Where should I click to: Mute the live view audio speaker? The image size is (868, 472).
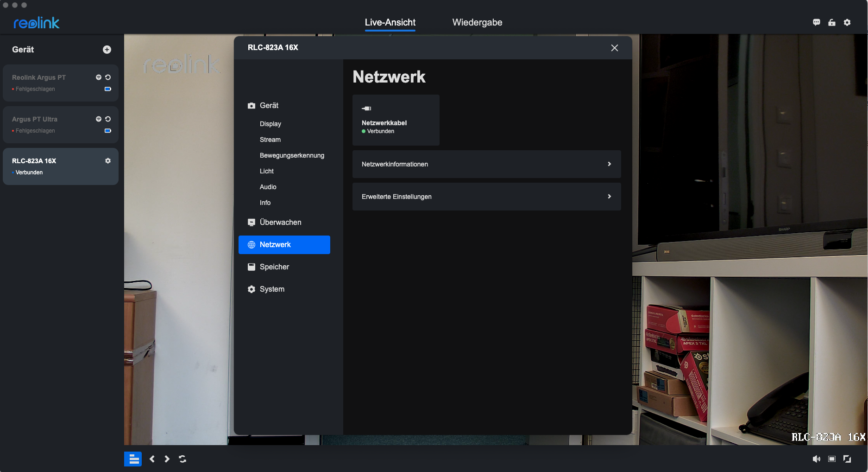coord(816,459)
